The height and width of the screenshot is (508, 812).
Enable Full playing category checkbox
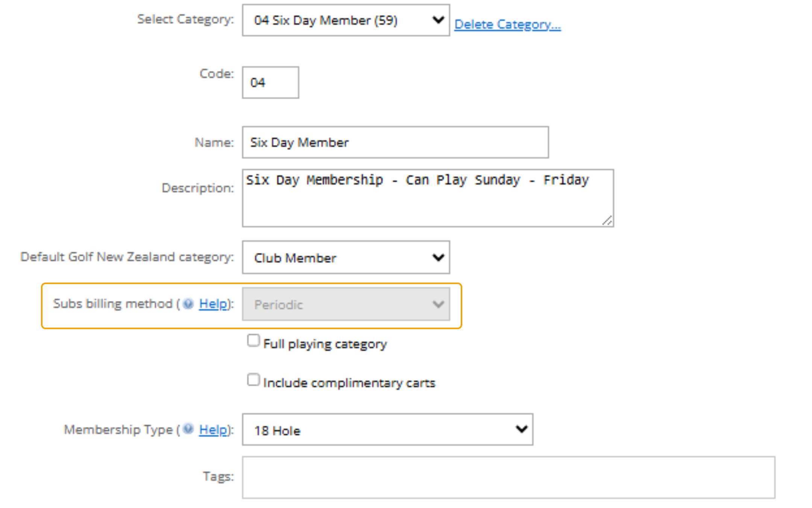click(x=253, y=341)
